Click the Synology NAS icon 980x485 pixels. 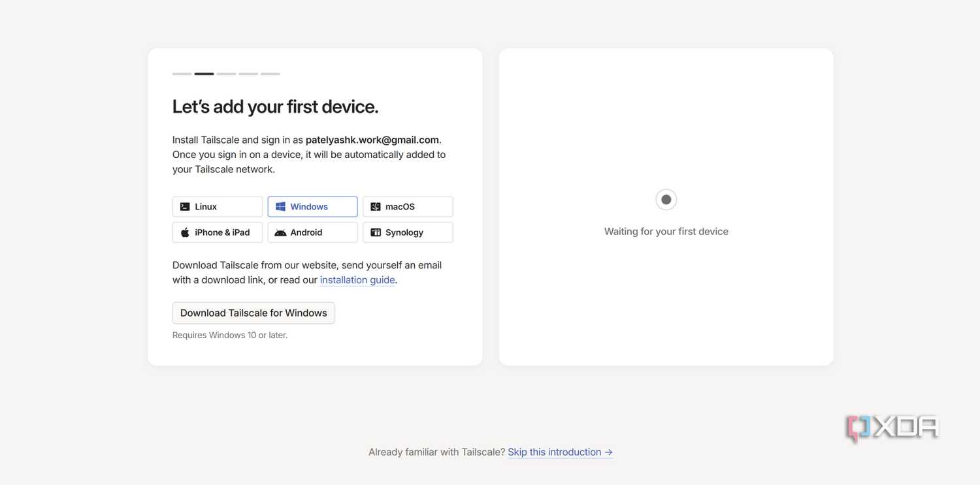tap(376, 232)
